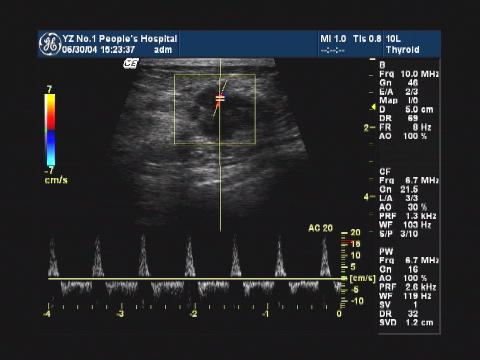This screenshot has width=480, height=360.
Task: Select the CF PRF 1.3 kHz parameter
Action: pyautogui.click(x=408, y=216)
